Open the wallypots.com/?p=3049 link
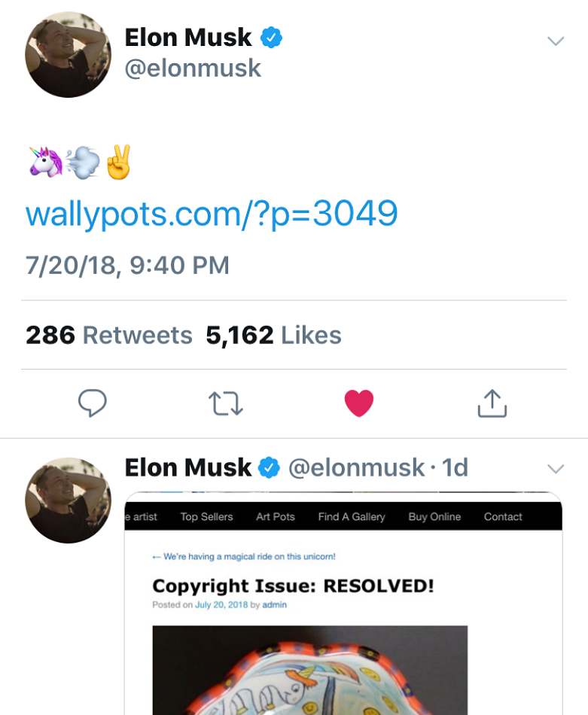 tap(212, 214)
